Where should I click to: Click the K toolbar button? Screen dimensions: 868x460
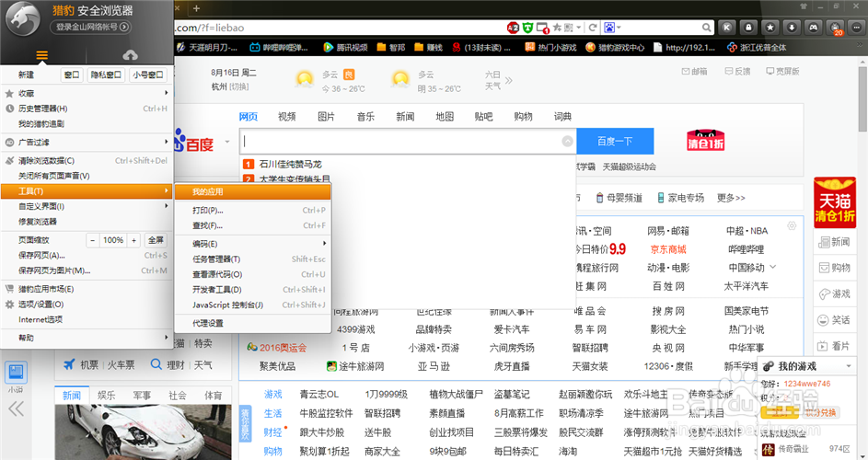pos(727,27)
